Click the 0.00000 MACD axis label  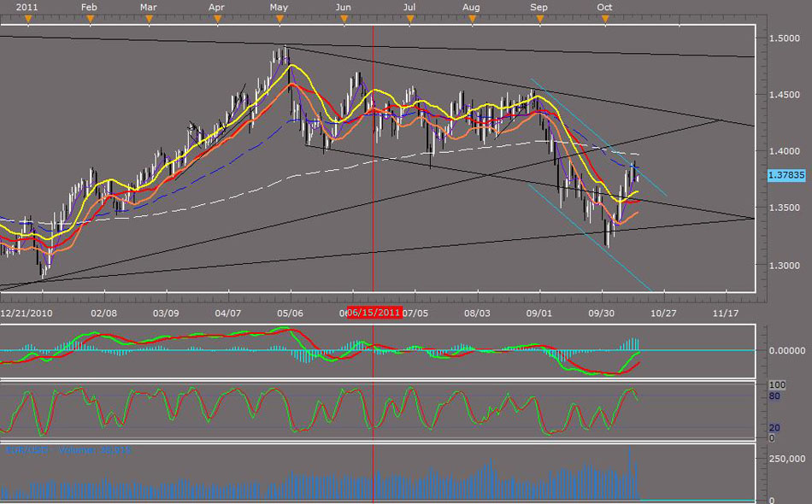pos(785,350)
